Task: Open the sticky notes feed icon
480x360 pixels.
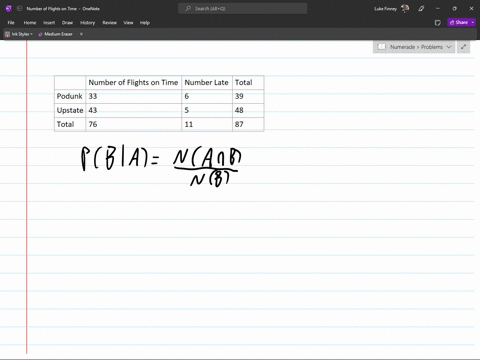Action: (438, 23)
